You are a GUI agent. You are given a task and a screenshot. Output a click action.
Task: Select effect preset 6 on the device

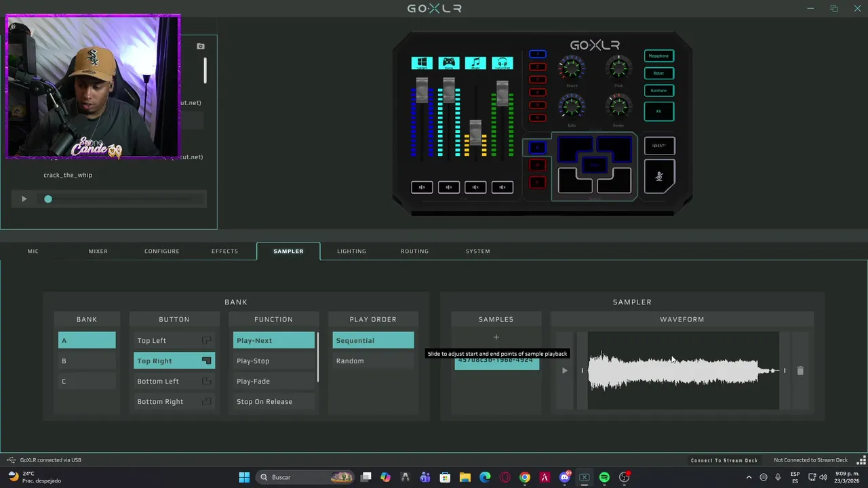point(537,118)
